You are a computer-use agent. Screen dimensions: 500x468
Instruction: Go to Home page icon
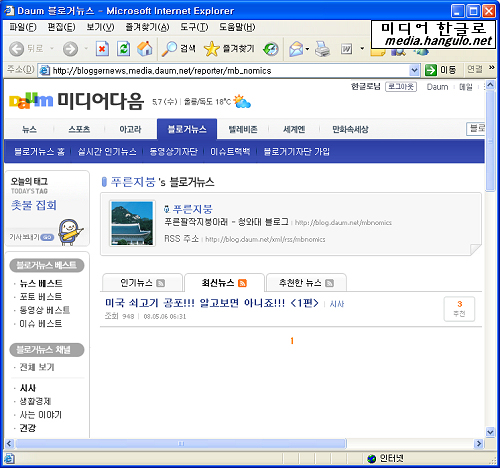pos(145,49)
